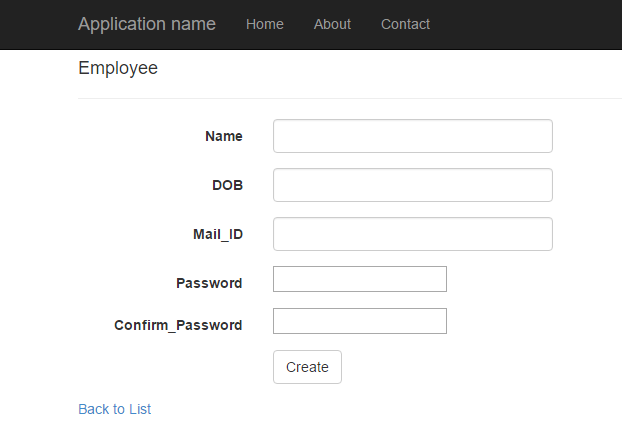
Task: Open the Application name brand link
Action: pos(147,24)
